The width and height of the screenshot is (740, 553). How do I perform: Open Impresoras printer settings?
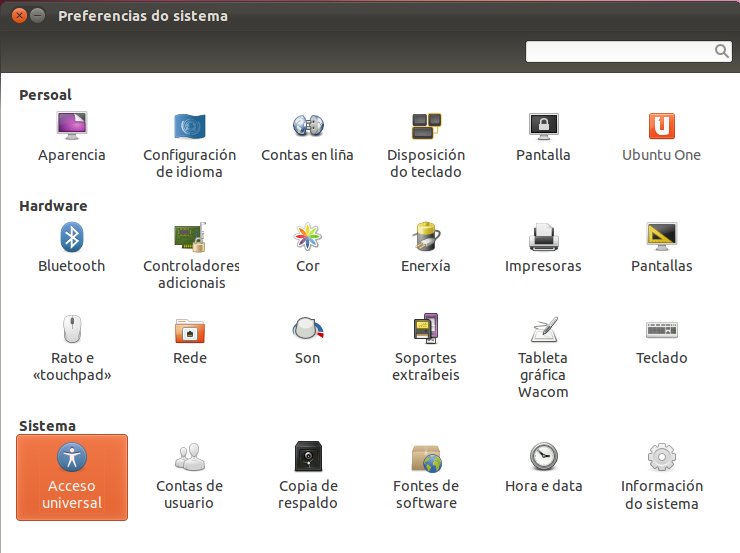pos(543,248)
